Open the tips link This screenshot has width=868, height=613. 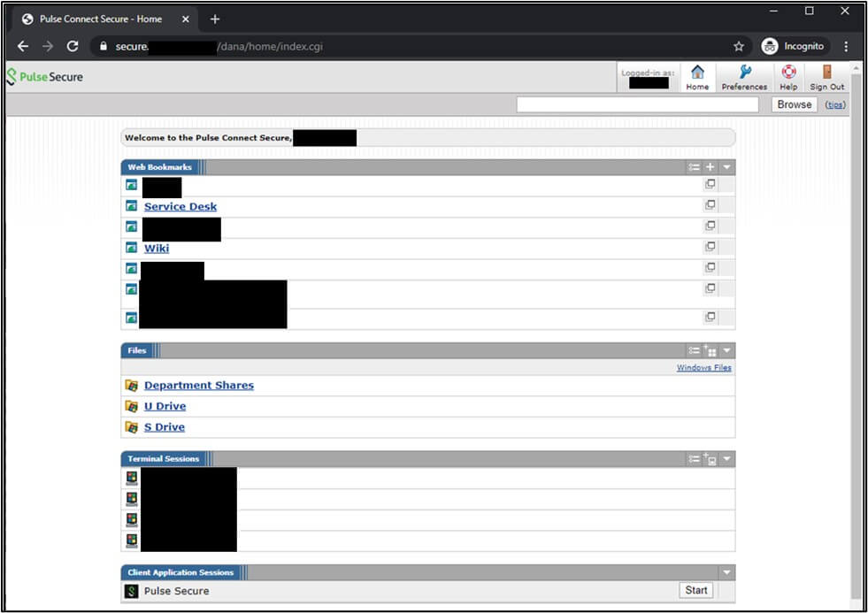coord(835,104)
